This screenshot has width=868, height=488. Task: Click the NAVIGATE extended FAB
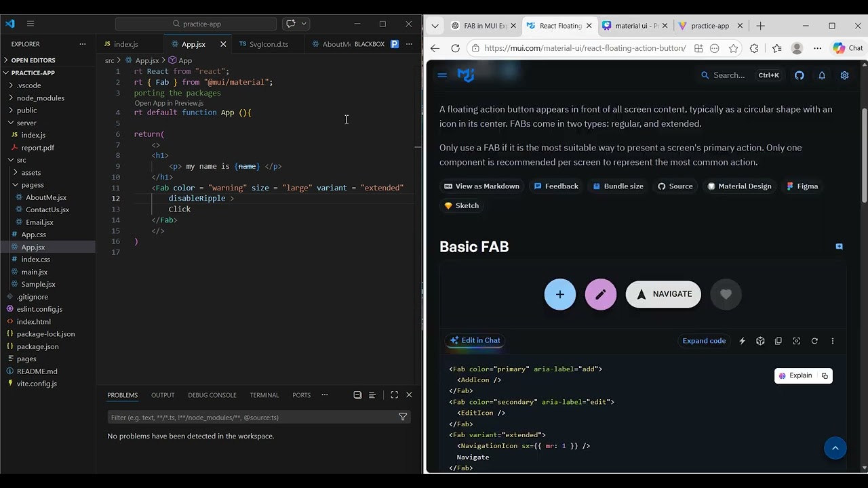[663, 294]
